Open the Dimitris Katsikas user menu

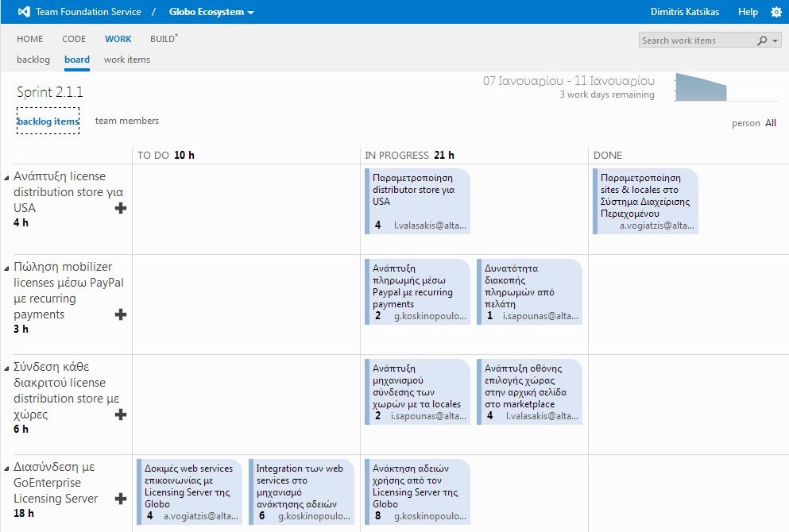click(x=684, y=12)
